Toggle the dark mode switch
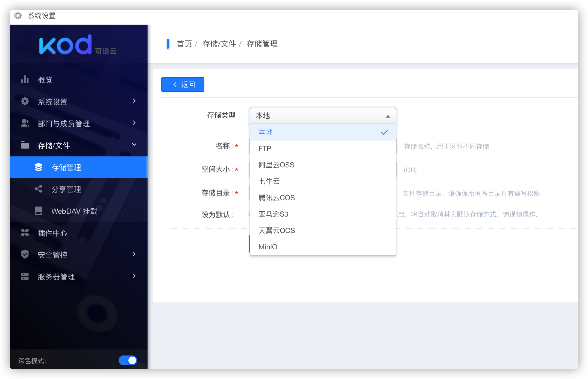Image resolution: width=588 pixels, height=379 pixels. pyautogui.click(x=128, y=360)
